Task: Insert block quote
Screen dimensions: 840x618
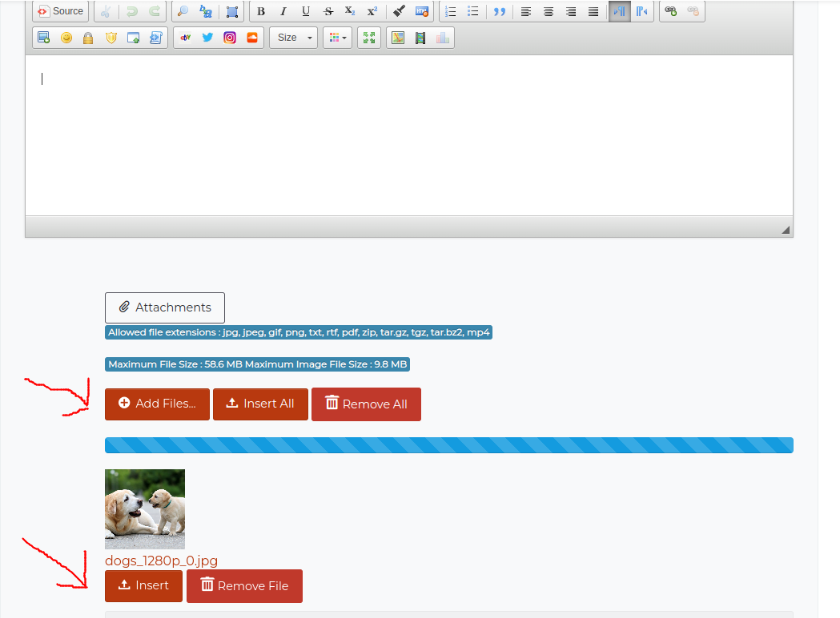Action: coord(499,11)
